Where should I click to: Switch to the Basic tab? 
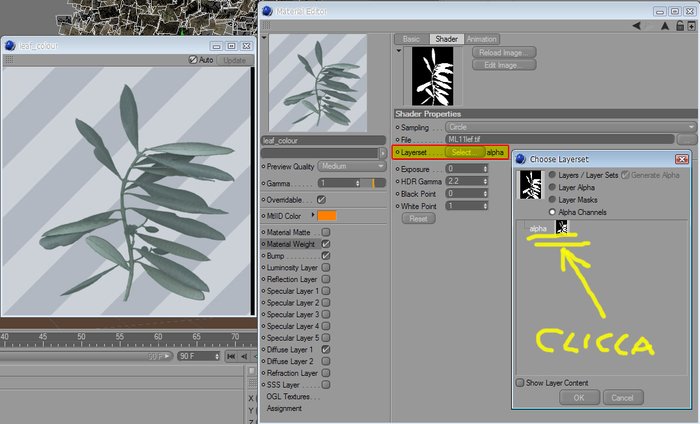click(411, 39)
